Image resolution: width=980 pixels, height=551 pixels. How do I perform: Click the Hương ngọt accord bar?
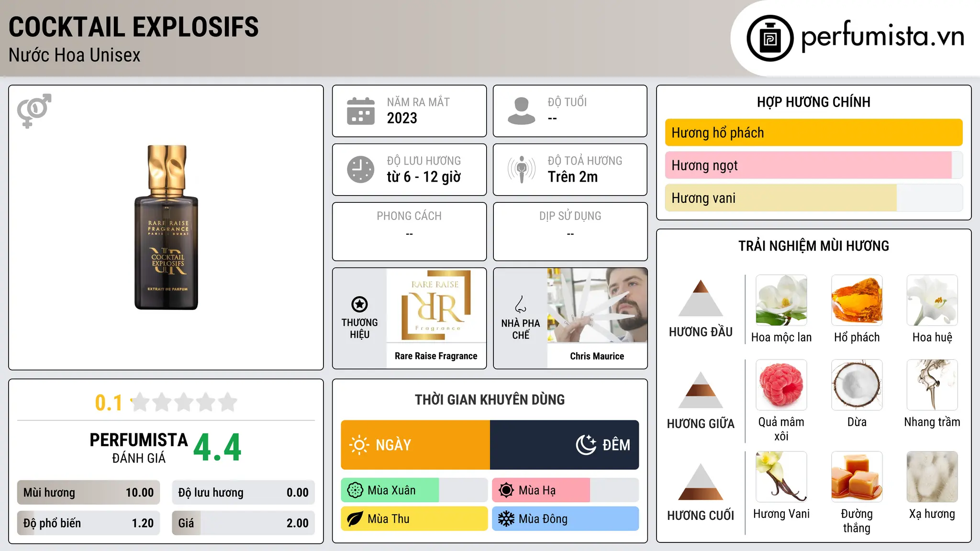pyautogui.click(x=814, y=165)
